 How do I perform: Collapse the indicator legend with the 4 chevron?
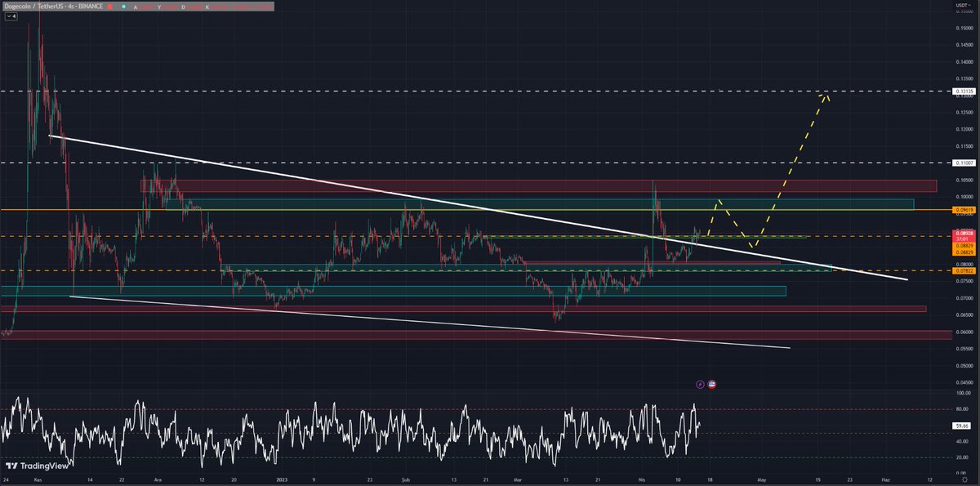11,16
